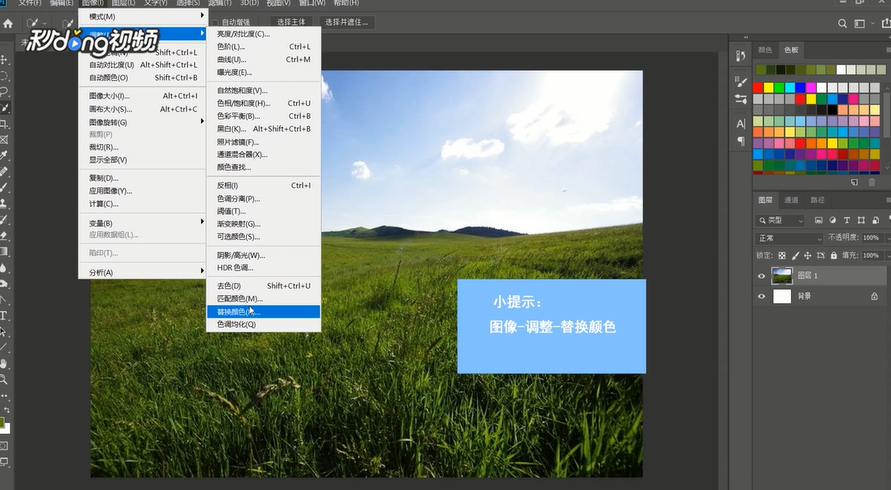Toggle lock image pixels brush button
This screenshot has height=490, width=891.
tap(795, 256)
